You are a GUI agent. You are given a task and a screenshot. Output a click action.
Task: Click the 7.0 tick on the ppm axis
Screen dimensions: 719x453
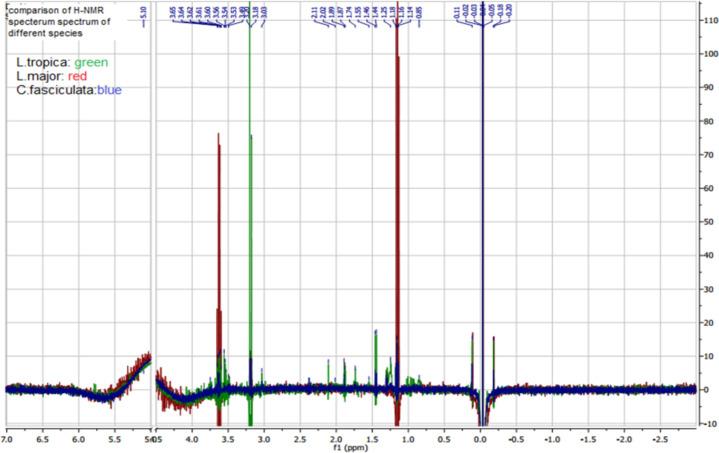[7, 439]
